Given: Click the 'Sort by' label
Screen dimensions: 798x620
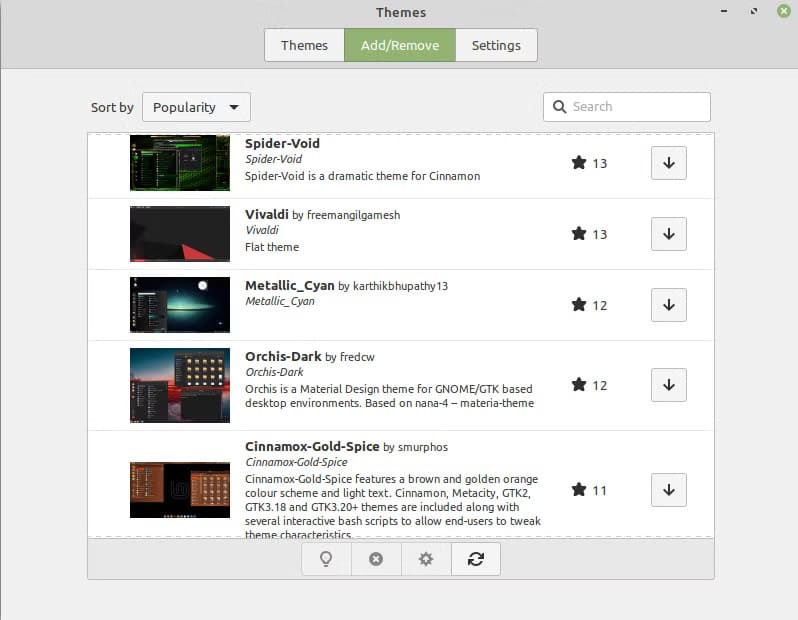Looking at the screenshot, I should [112, 107].
